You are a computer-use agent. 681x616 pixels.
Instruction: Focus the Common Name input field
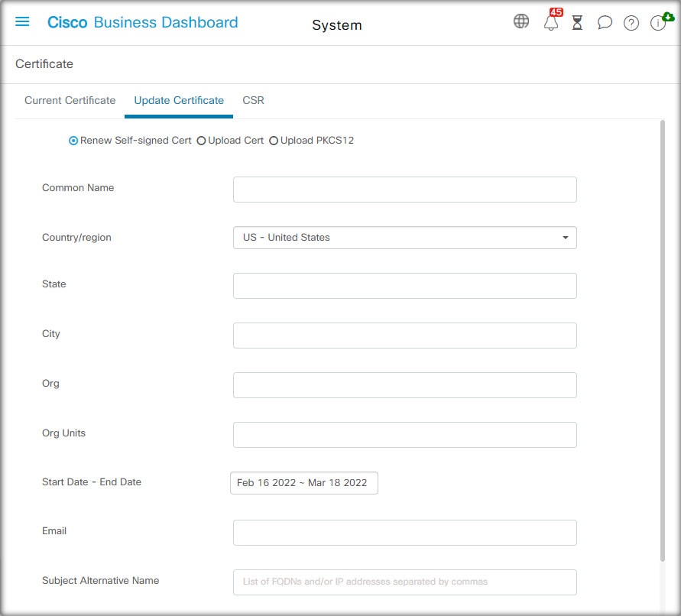pos(404,190)
